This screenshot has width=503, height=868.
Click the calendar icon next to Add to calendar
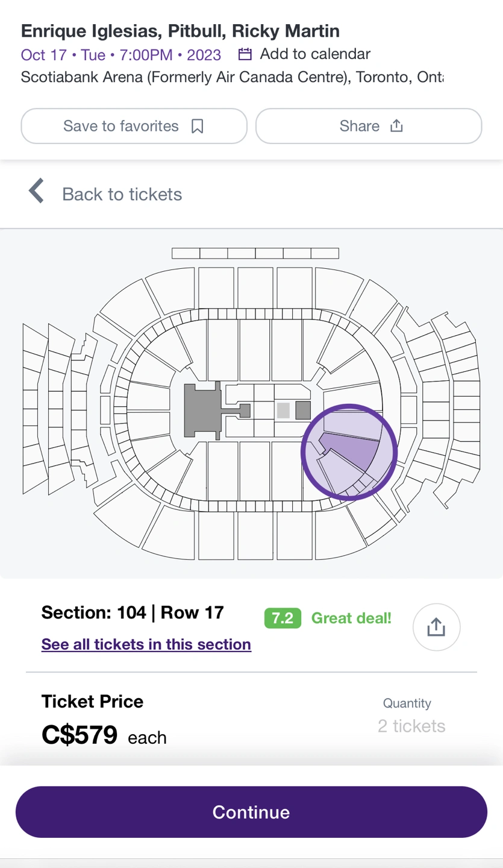click(x=245, y=55)
